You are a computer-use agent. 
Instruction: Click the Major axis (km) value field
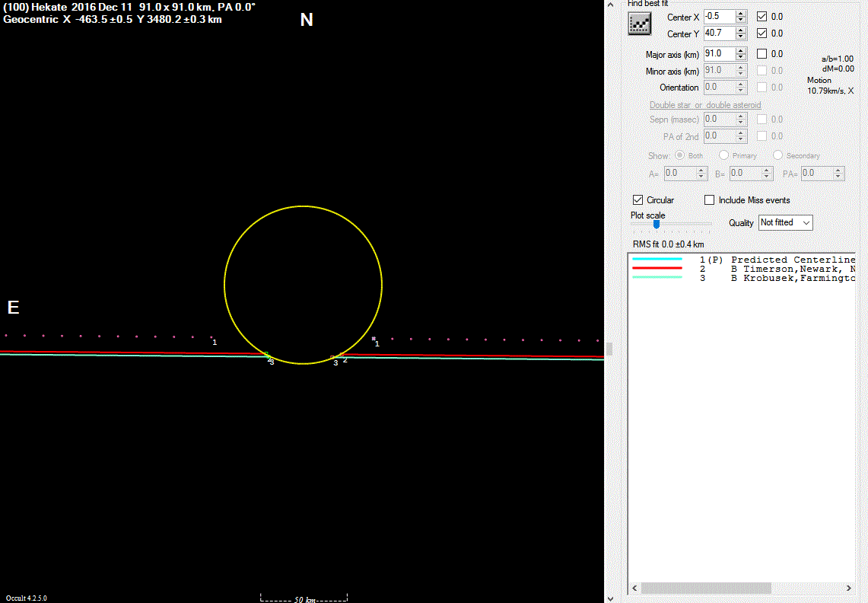point(719,54)
